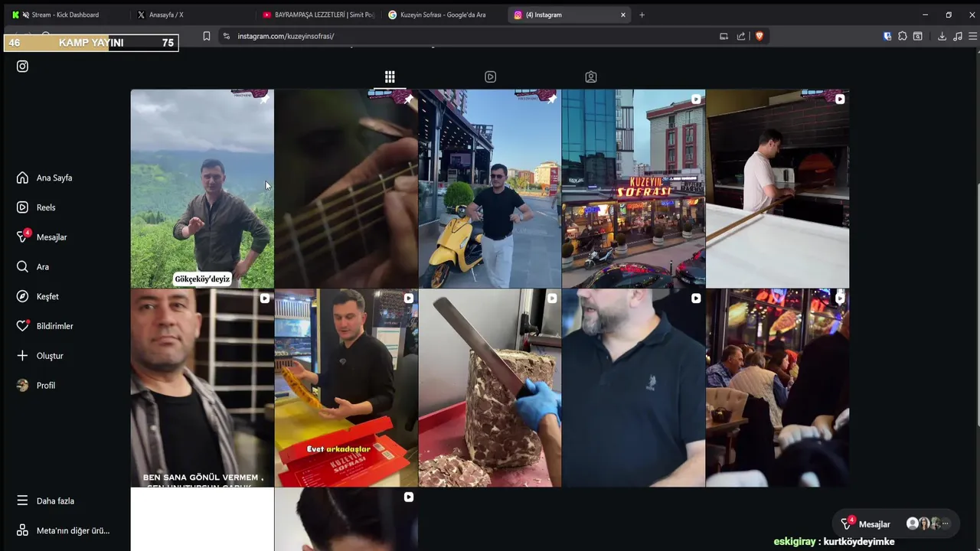
Task: Switch to the tagged photos tab
Action: [591, 77]
